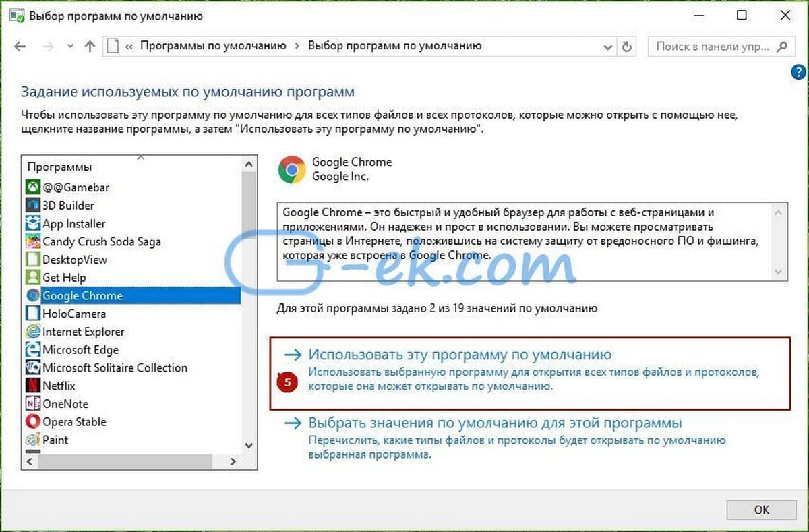809x532 pixels.
Task: Confirm with the OK button
Action: tap(762, 509)
